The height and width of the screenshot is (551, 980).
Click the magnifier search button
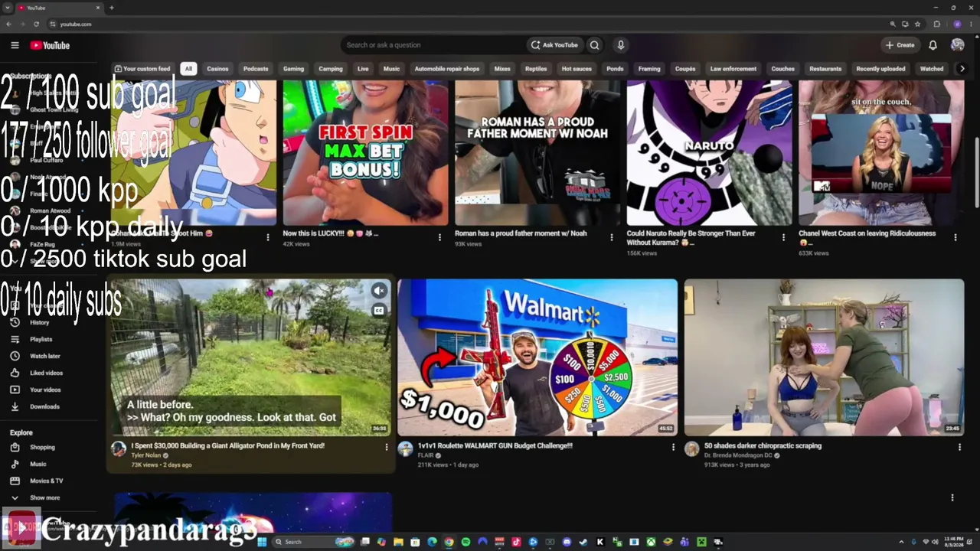click(594, 45)
